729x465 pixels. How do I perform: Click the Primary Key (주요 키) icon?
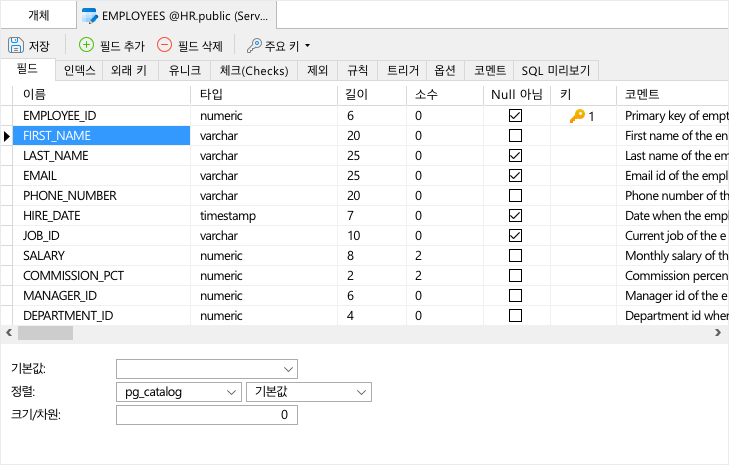(x=254, y=45)
